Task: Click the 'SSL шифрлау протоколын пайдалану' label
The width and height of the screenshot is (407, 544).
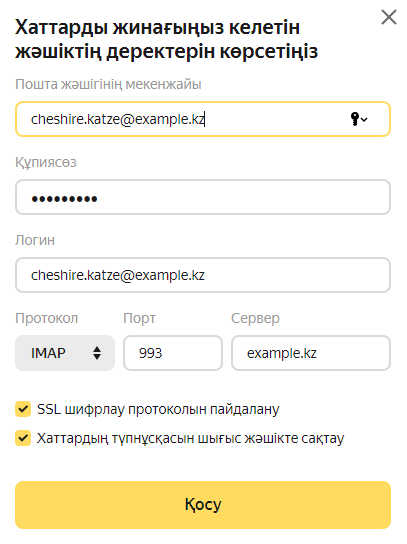Action: pos(158,409)
